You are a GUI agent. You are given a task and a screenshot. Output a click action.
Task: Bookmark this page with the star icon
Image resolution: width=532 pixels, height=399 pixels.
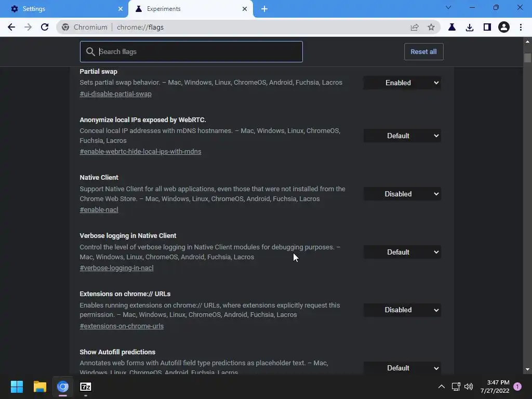click(x=431, y=27)
